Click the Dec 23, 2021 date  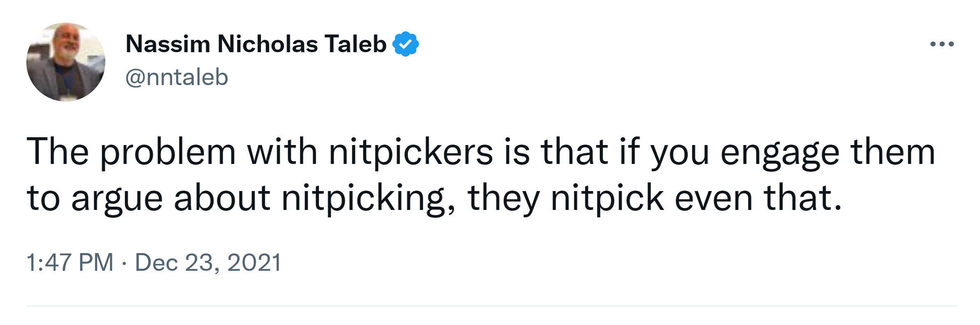[208, 262]
